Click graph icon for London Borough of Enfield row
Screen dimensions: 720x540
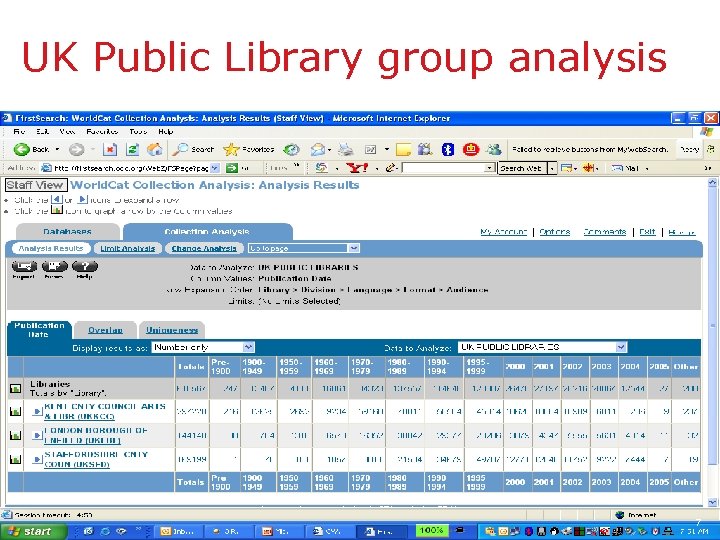(x=15, y=435)
